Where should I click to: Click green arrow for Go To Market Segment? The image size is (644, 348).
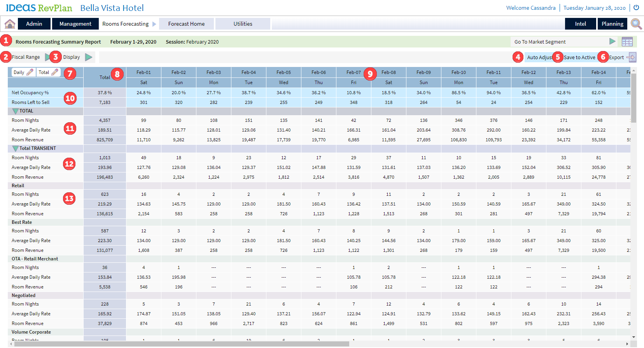tap(612, 42)
